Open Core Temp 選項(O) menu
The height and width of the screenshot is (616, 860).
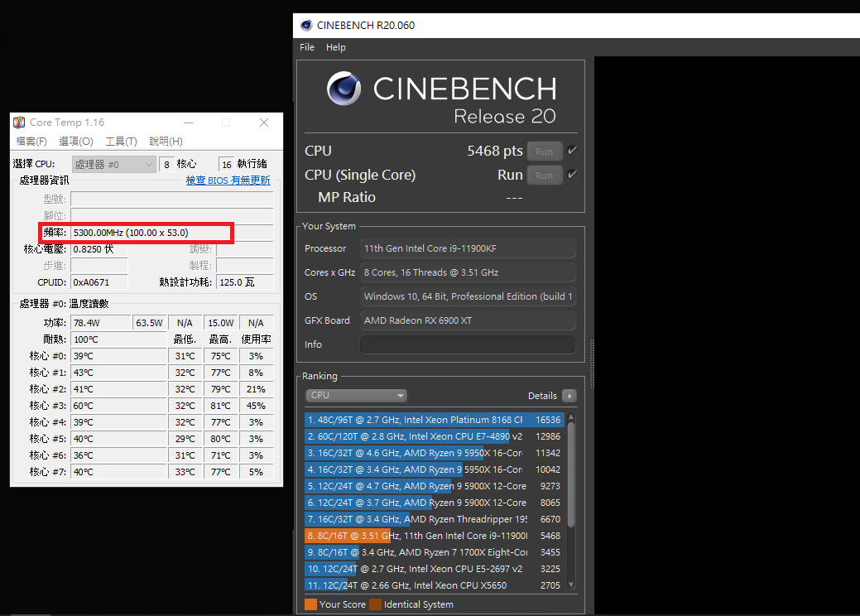click(x=75, y=142)
